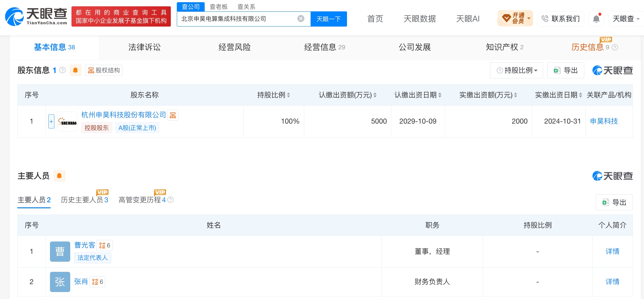The image size is (644, 299).
Task: Click help icon next to 高管变更历程
Action: pyautogui.click(x=170, y=200)
